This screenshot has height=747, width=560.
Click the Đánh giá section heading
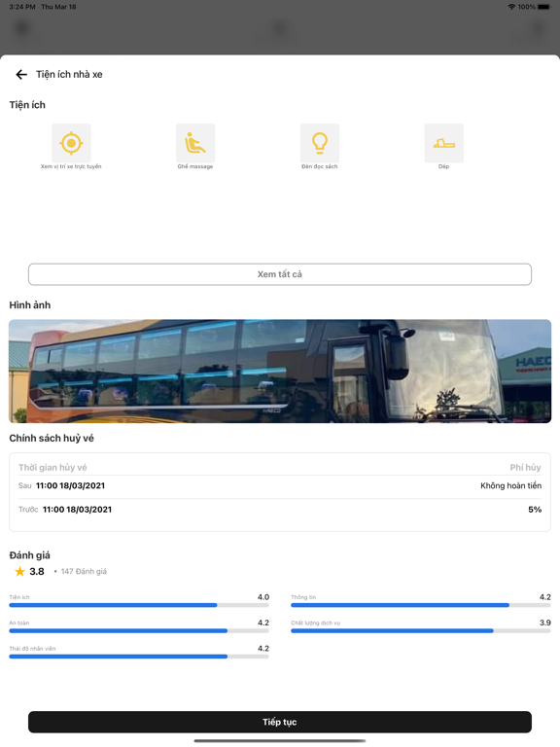click(x=29, y=555)
